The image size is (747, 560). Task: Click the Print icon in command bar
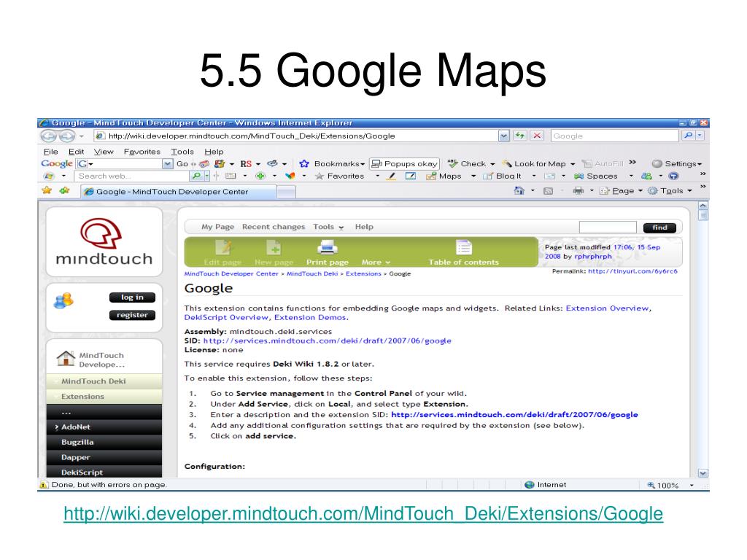pyautogui.click(x=578, y=190)
